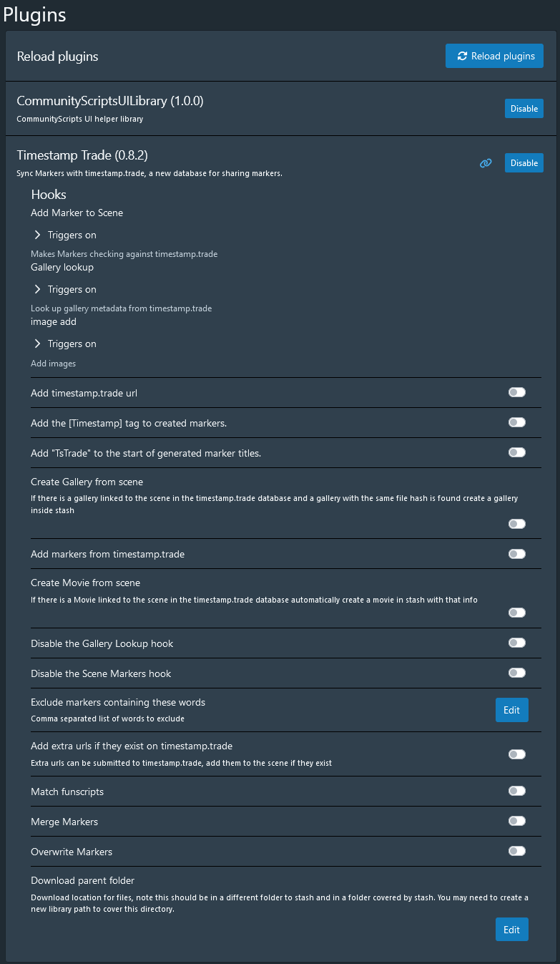Open the Timestamp Trade plugin link icon
This screenshot has height=964, width=560.
pyautogui.click(x=486, y=163)
